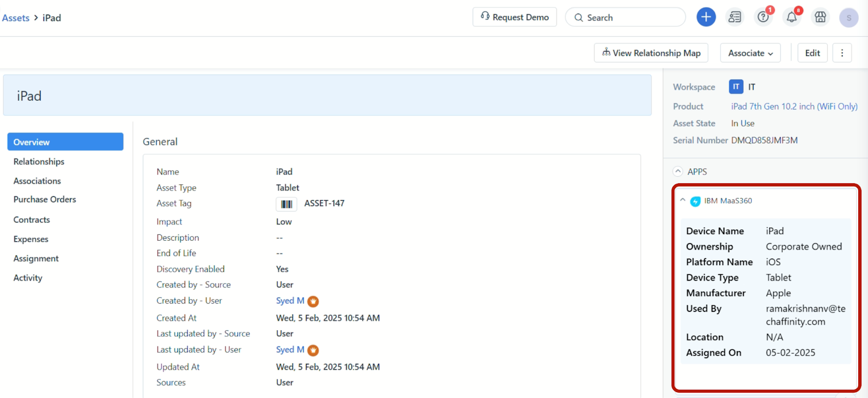Image resolution: width=868 pixels, height=398 pixels.
Task: Click Discovery Enabled Yes value
Action: coord(282,269)
